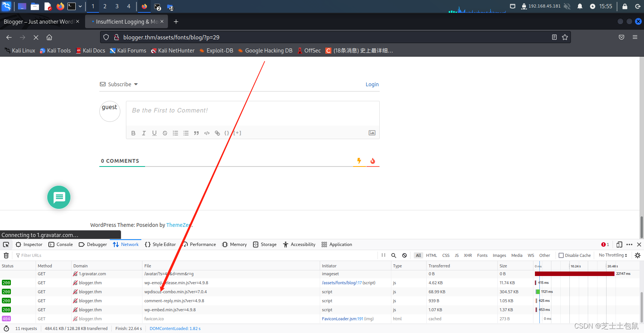Image resolution: width=644 pixels, height=333 pixels.
Task: Filter requests by All
Action: click(x=418, y=255)
